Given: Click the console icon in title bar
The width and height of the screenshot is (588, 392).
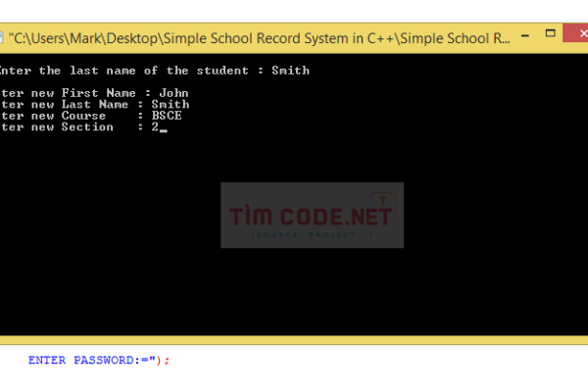Looking at the screenshot, I should [1, 38].
